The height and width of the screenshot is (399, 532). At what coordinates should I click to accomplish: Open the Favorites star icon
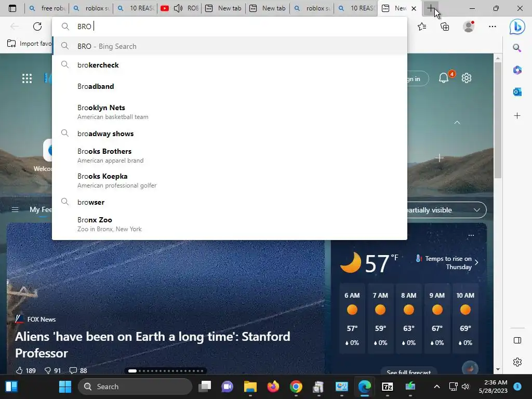click(x=422, y=26)
